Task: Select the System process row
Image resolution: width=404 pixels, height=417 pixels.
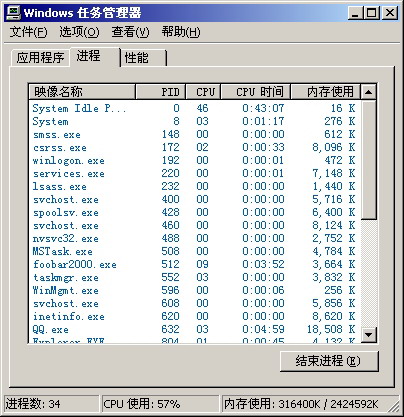Action: pos(195,121)
